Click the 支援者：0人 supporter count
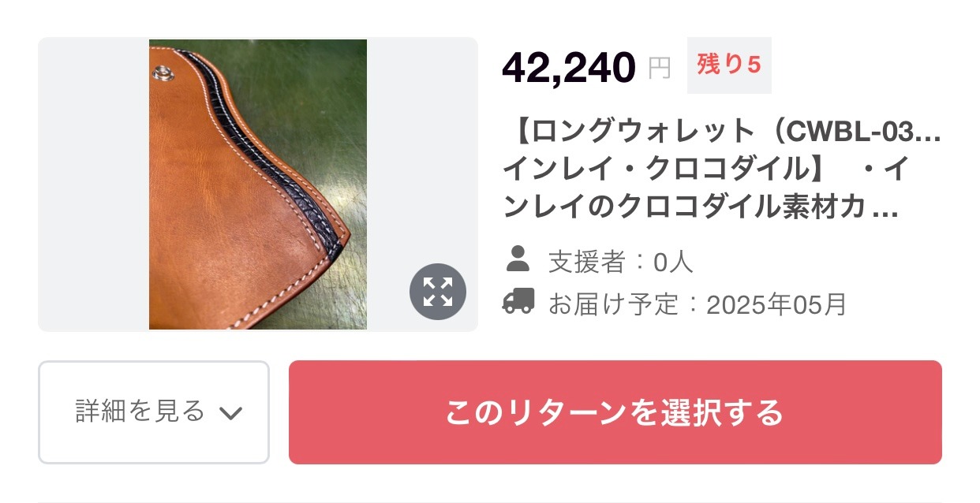980x503 pixels. tap(621, 261)
